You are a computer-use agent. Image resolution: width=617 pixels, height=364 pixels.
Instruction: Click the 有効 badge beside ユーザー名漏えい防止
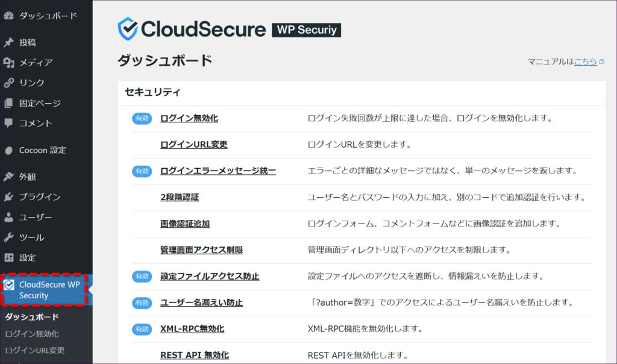142,303
